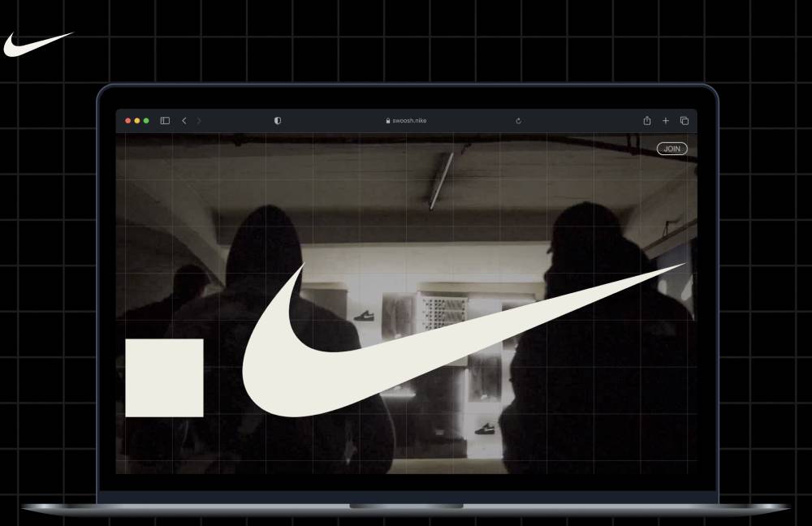Toggle the Safari sidebar
Image resolution: width=812 pixels, height=526 pixels.
point(164,120)
